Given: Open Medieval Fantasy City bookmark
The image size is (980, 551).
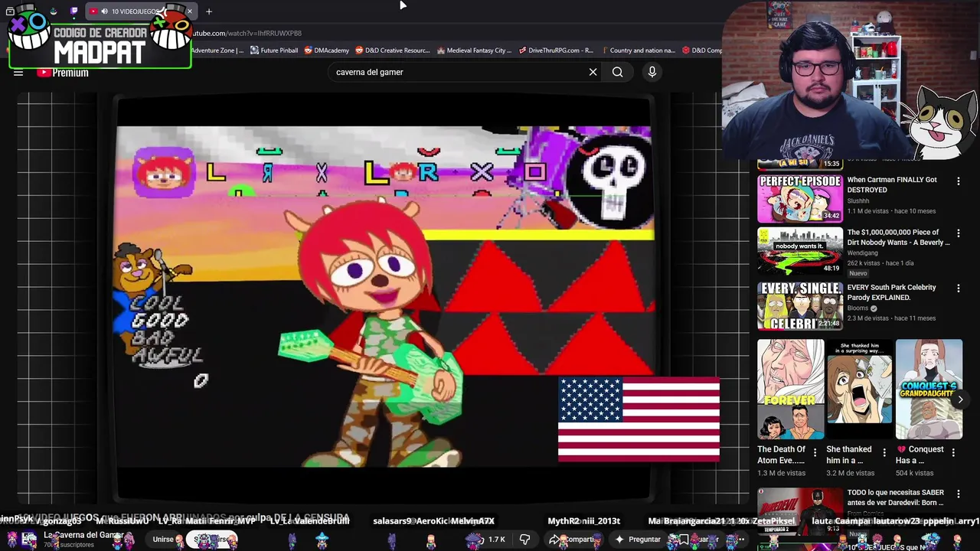Looking at the screenshot, I should [x=474, y=51].
